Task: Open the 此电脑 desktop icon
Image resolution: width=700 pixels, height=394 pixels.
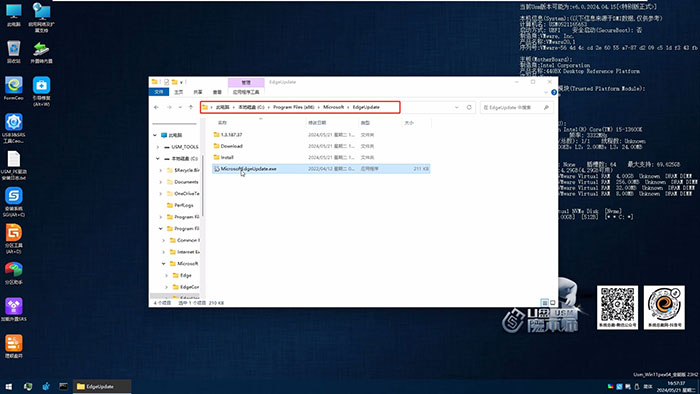Action: click(x=13, y=15)
